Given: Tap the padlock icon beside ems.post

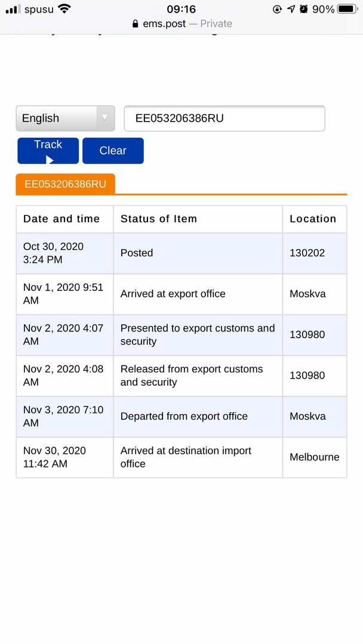Looking at the screenshot, I should (x=135, y=24).
